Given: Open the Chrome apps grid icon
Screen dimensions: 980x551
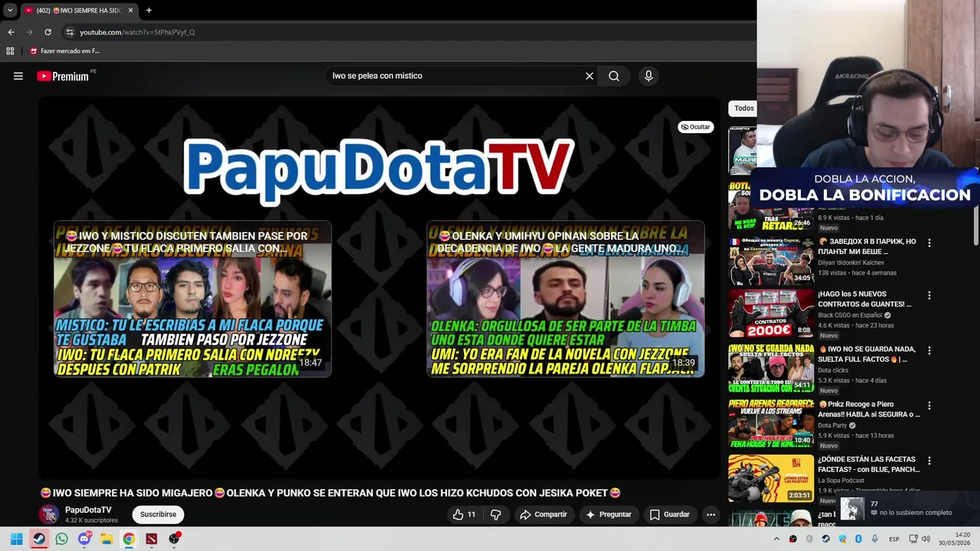Looking at the screenshot, I should [10, 51].
